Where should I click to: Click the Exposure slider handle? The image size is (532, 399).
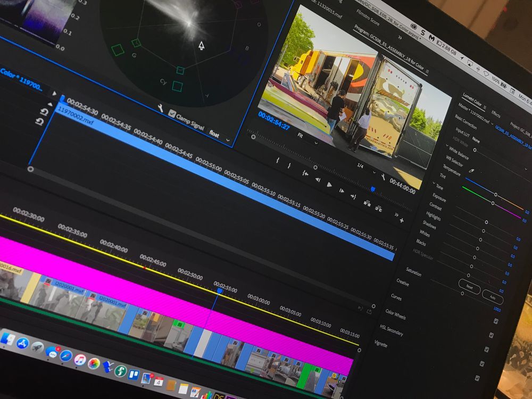pyautogui.click(x=487, y=222)
